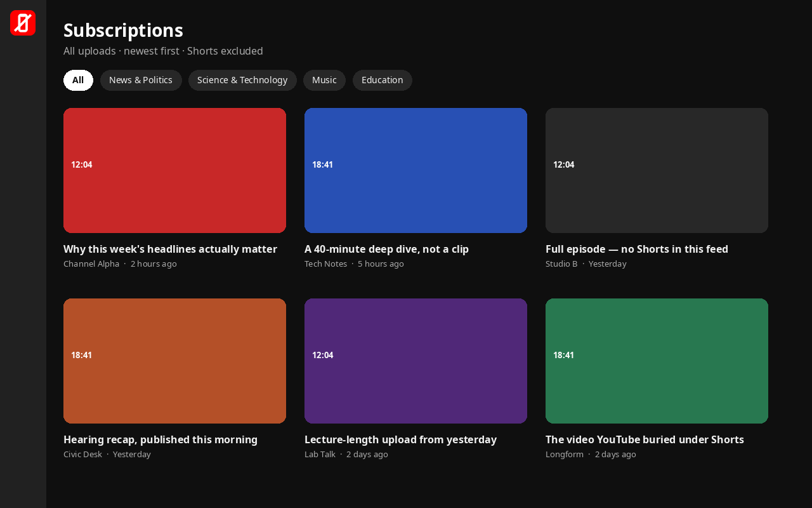Visit the Lab Talk channel name
812x508 pixels.
[320, 454]
